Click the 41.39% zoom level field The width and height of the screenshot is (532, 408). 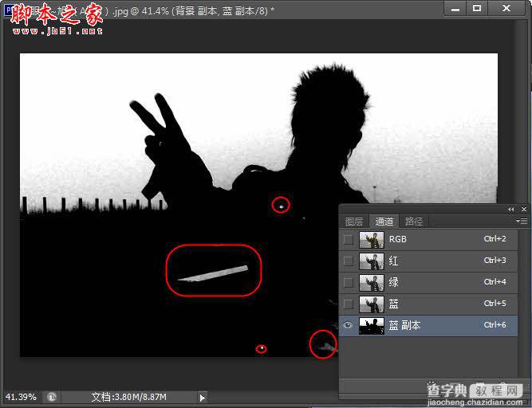point(21,397)
